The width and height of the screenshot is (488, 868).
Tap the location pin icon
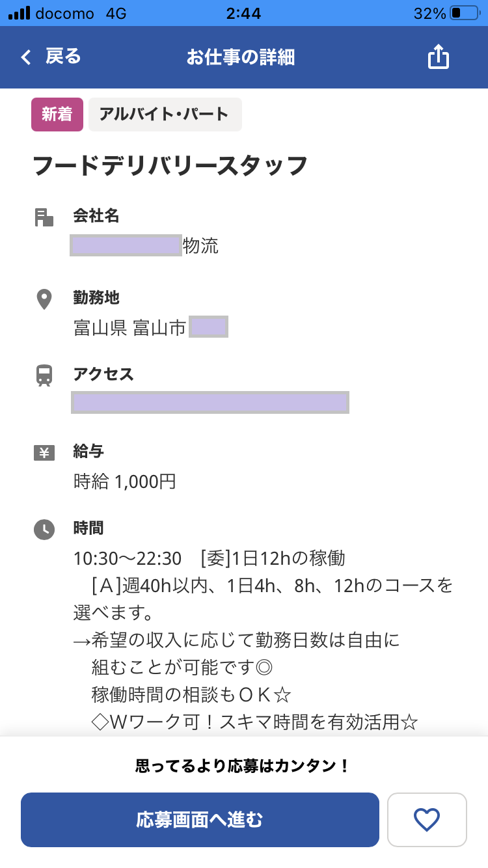click(44, 299)
